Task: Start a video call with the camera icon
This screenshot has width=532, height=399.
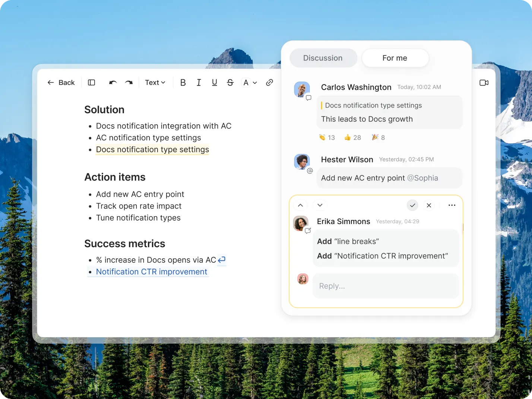Action: click(484, 83)
